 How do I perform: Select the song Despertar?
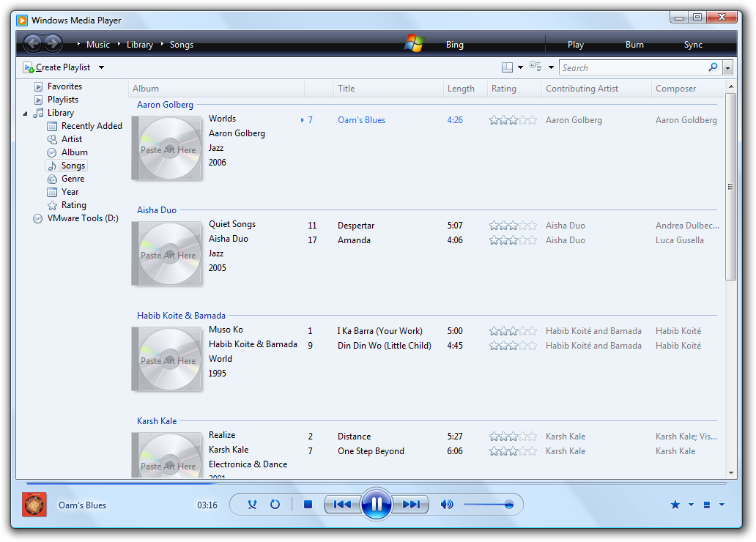pos(356,226)
